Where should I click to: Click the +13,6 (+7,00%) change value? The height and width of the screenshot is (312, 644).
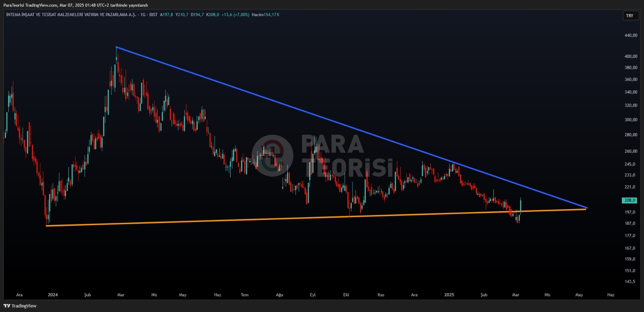coord(235,14)
